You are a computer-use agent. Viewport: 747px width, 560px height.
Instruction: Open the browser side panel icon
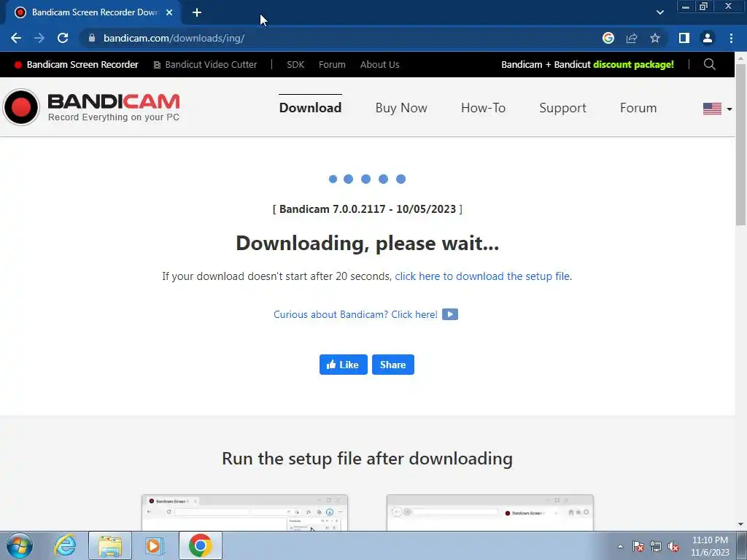(684, 38)
